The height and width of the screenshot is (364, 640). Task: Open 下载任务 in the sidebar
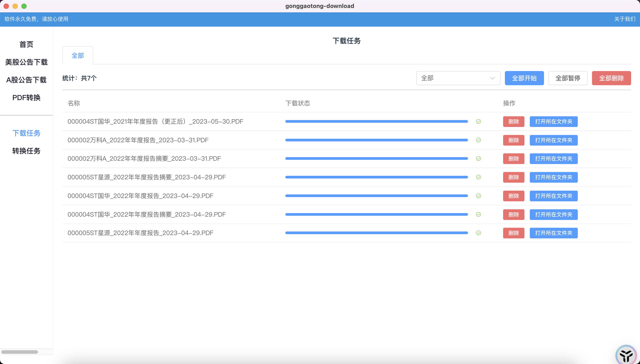pyautogui.click(x=26, y=133)
